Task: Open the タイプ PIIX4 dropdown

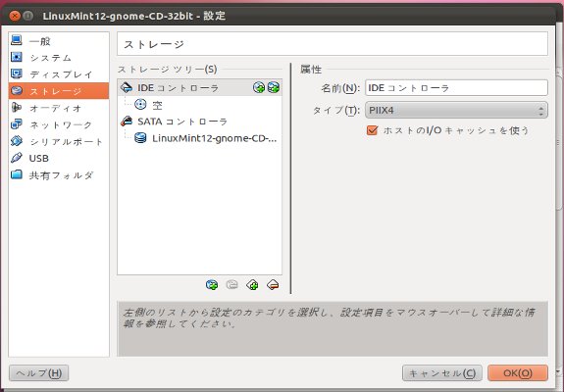Action: (456, 111)
